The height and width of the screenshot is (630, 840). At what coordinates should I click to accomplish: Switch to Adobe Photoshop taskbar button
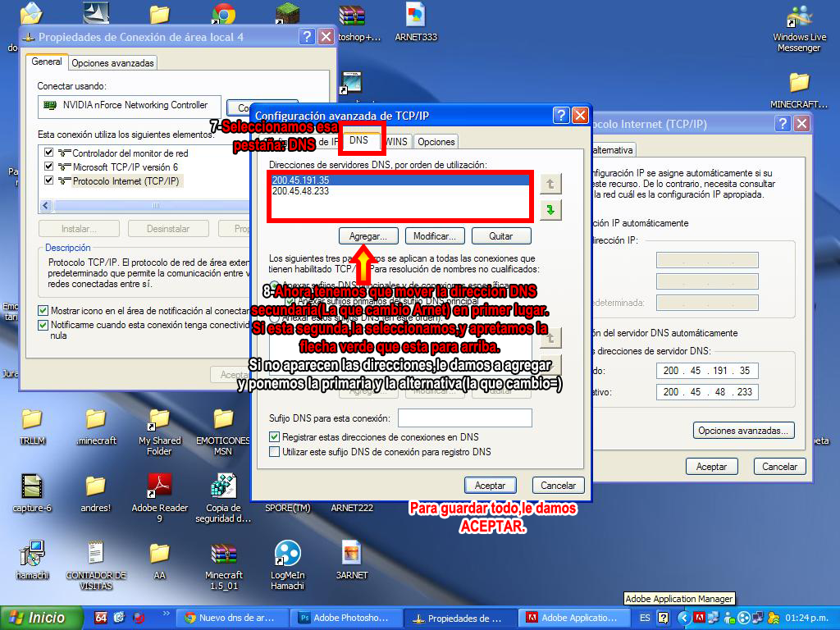346,618
